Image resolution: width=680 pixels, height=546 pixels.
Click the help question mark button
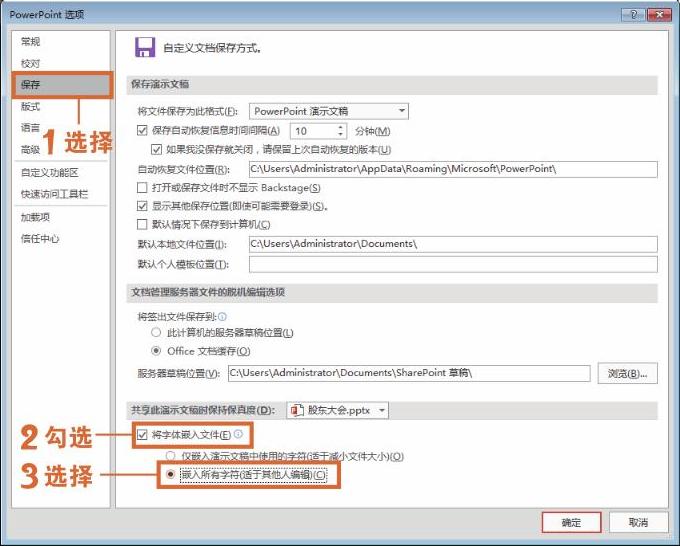coord(633,15)
